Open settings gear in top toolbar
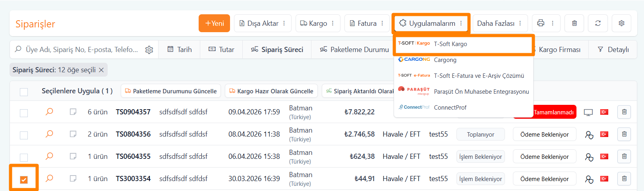The width and height of the screenshot is (644, 191). tap(621, 23)
